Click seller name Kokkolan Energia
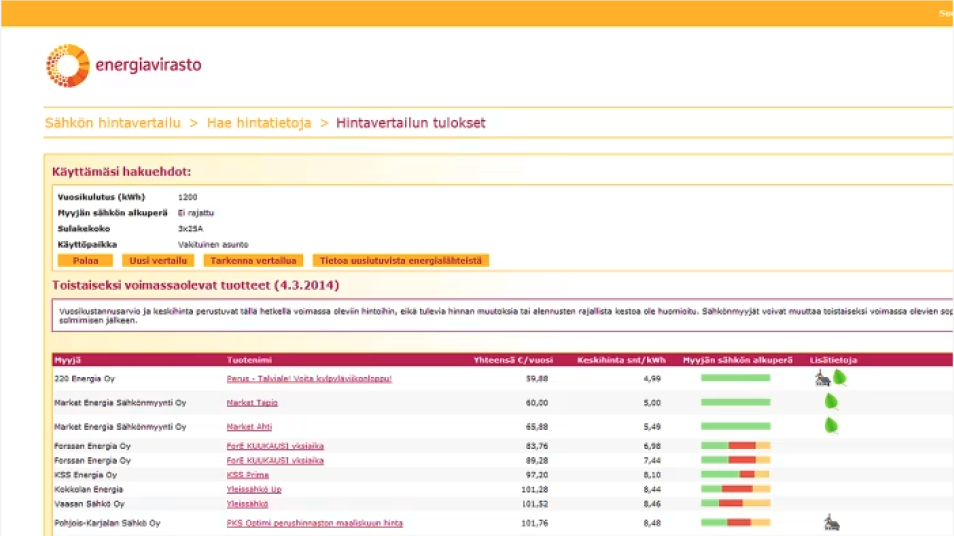 (89, 489)
